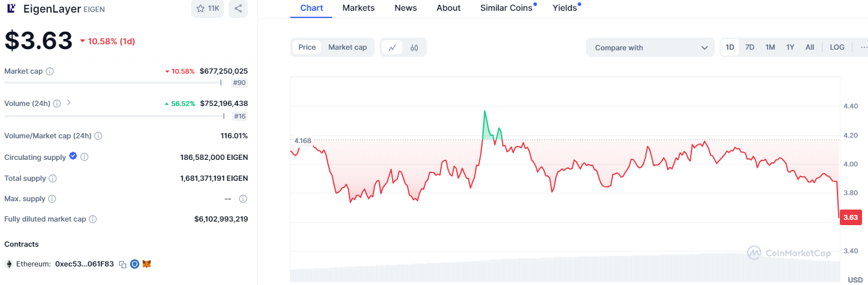868x285 pixels.
Task: Click the 4.168 opening price marker
Action: (302, 141)
